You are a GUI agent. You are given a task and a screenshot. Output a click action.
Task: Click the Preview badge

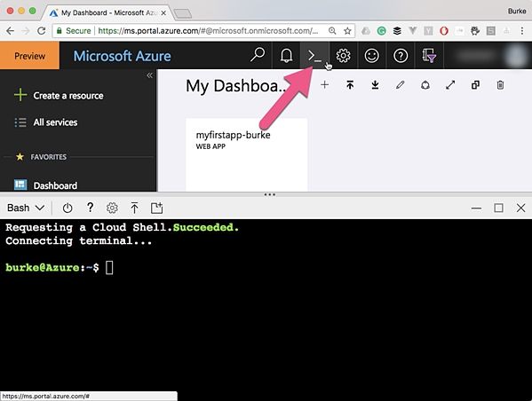pyautogui.click(x=29, y=56)
